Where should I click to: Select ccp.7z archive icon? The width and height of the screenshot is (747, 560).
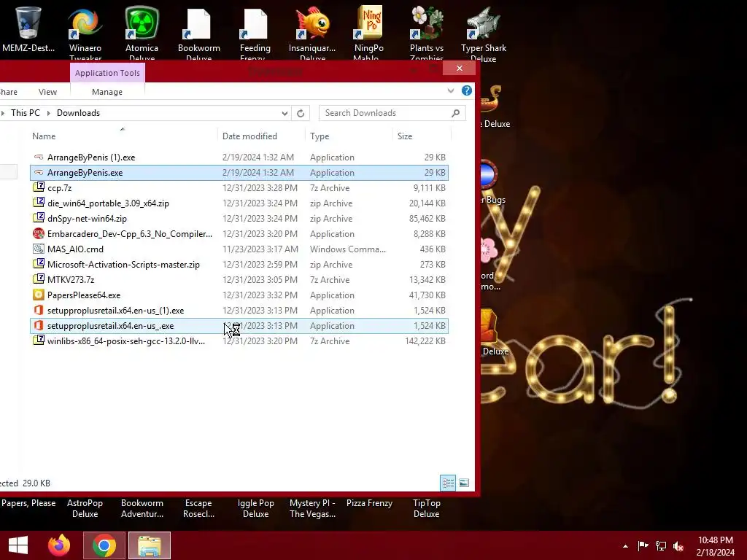coord(39,187)
